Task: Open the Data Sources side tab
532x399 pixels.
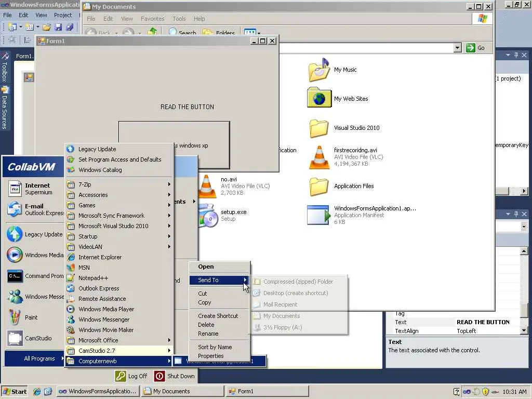Action: tap(5, 108)
